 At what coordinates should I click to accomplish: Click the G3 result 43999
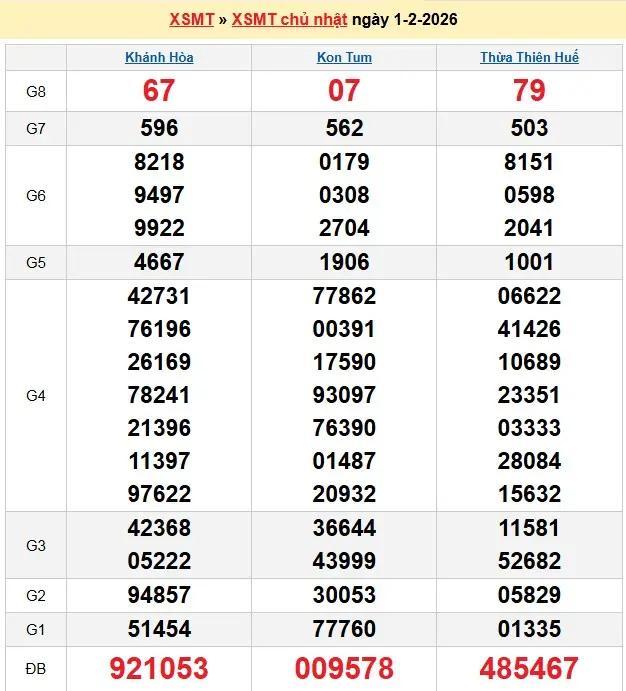[x=344, y=562]
